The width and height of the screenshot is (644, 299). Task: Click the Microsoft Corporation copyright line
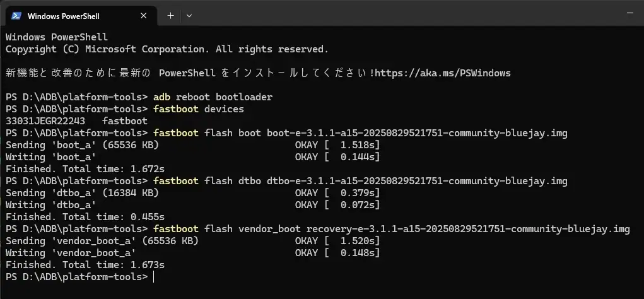tap(167, 49)
